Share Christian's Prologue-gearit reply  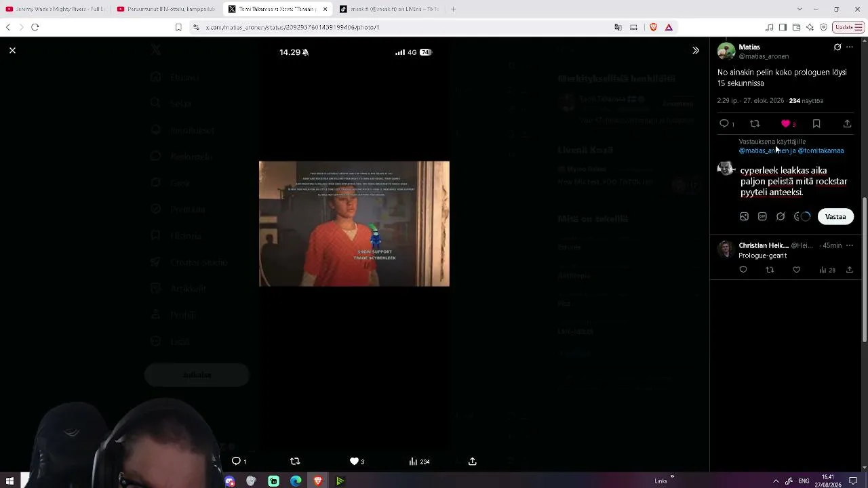click(849, 270)
